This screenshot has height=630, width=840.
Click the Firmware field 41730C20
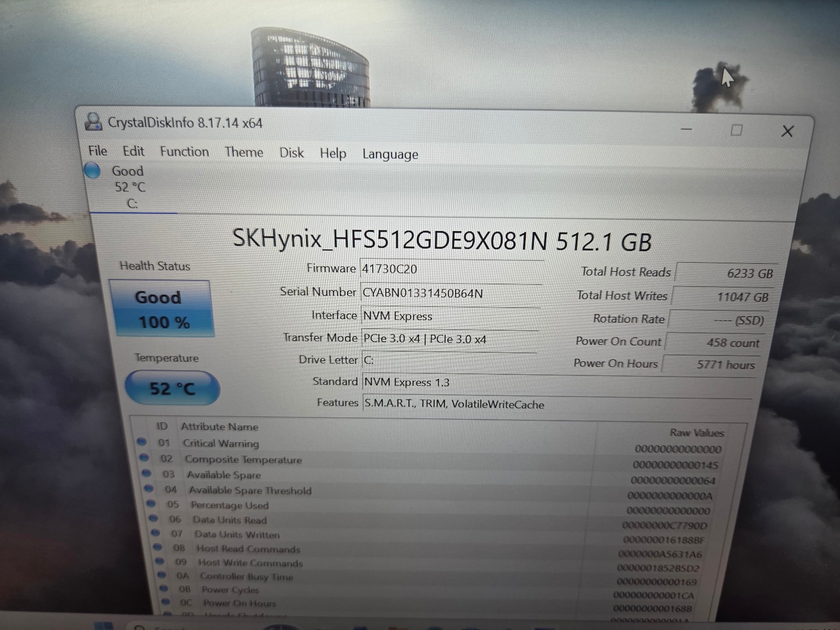click(451, 269)
